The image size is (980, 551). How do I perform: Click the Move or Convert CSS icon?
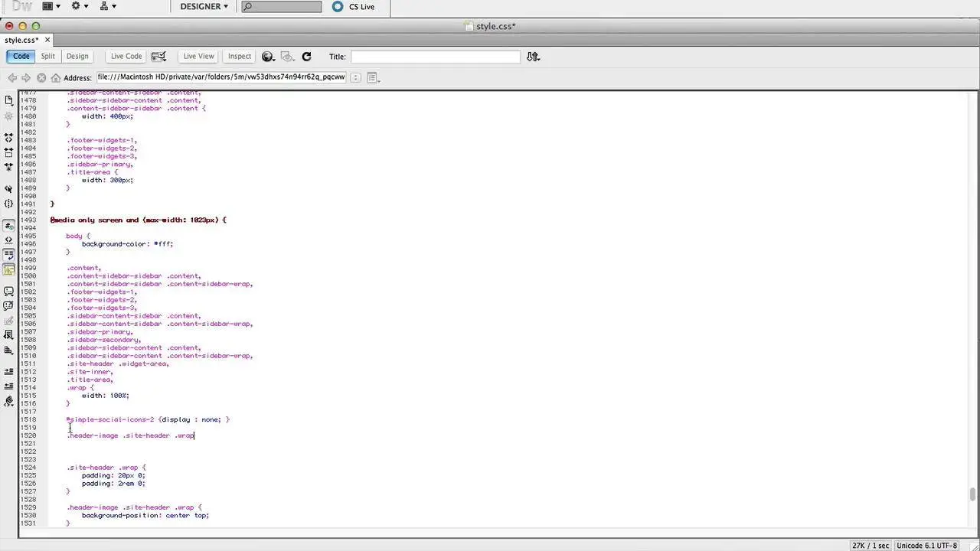click(9, 350)
